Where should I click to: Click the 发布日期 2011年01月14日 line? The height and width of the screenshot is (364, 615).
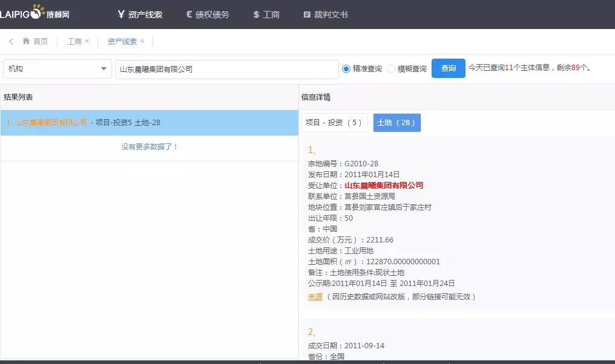point(354,174)
